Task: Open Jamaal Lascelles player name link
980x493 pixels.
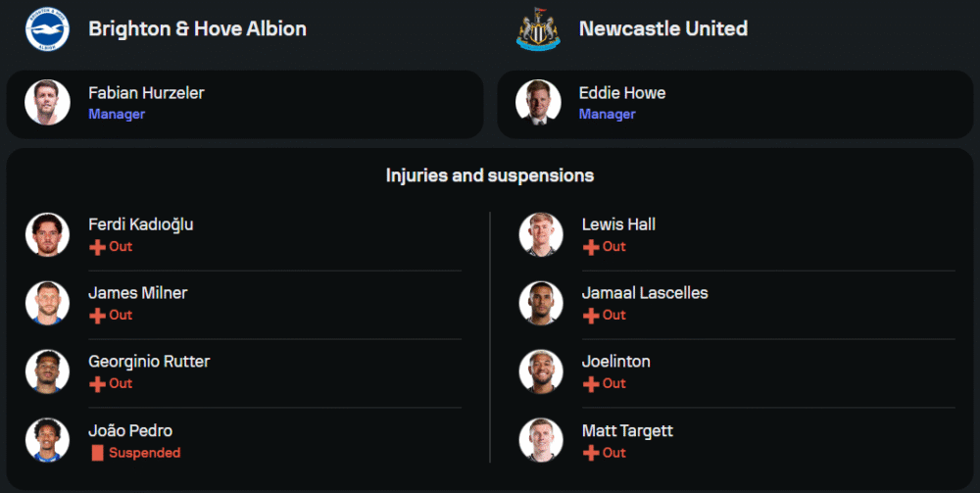Action: tap(644, 293)
